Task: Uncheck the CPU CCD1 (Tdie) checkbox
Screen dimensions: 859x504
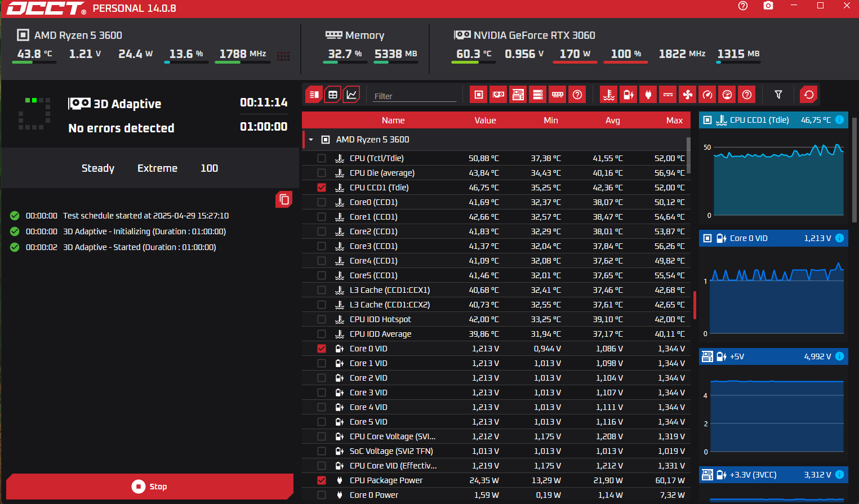Action: click(322, 188)
